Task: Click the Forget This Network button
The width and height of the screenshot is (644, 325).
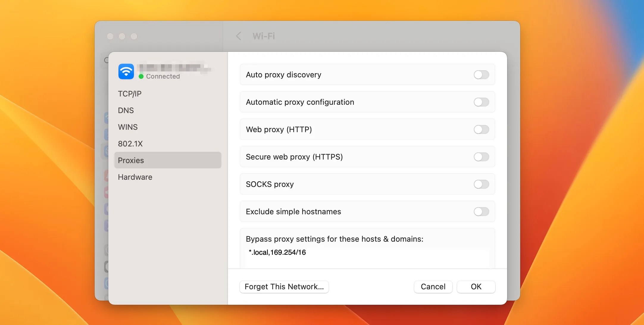Action: coord(284,287)
